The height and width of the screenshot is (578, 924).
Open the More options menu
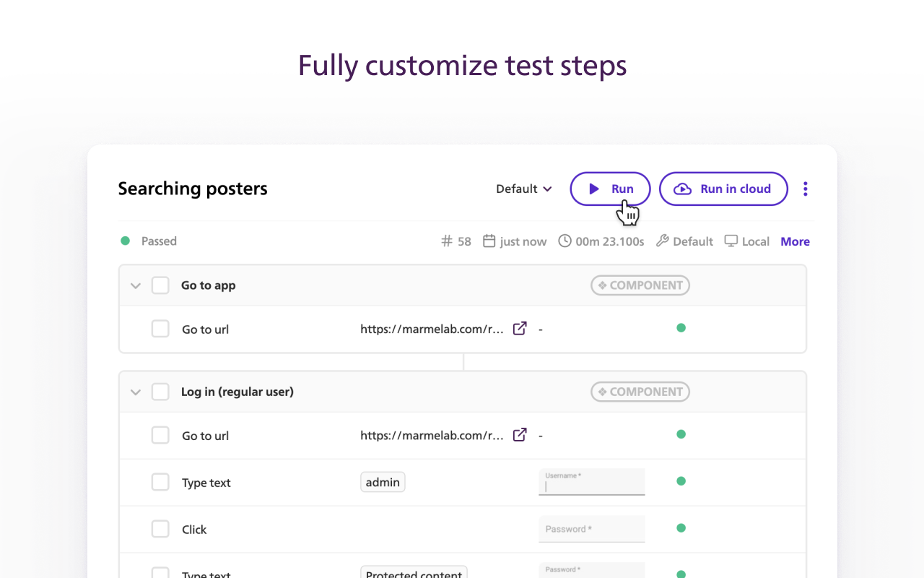(795, 241)
